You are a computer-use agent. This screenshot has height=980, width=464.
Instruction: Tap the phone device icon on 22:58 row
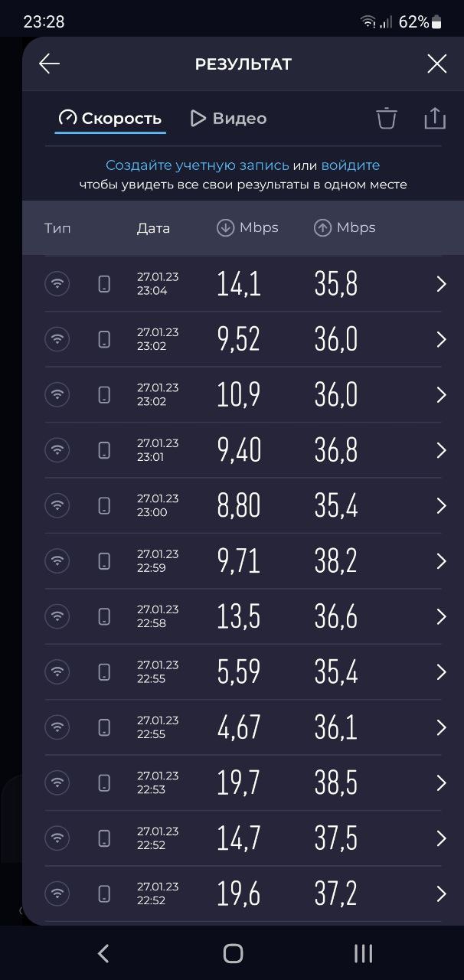click(x=104, y=616)
